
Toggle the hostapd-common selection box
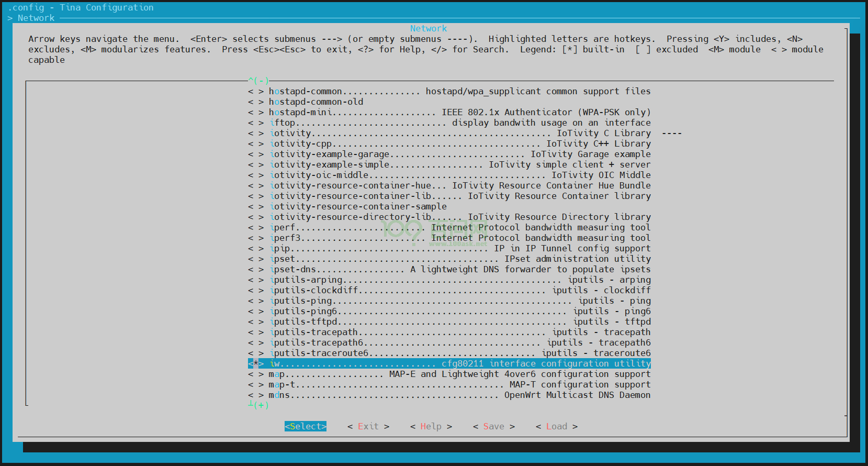click(x=256, y=91)
